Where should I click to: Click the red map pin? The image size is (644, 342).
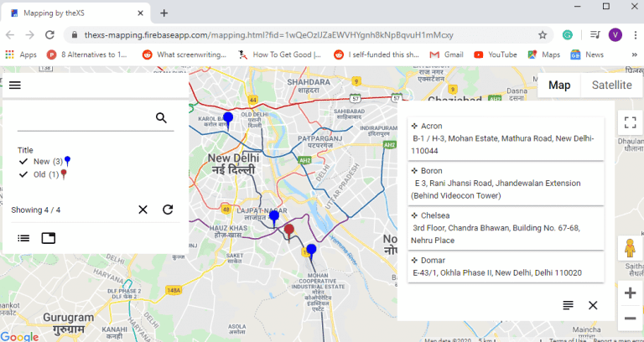click(289, 233)
